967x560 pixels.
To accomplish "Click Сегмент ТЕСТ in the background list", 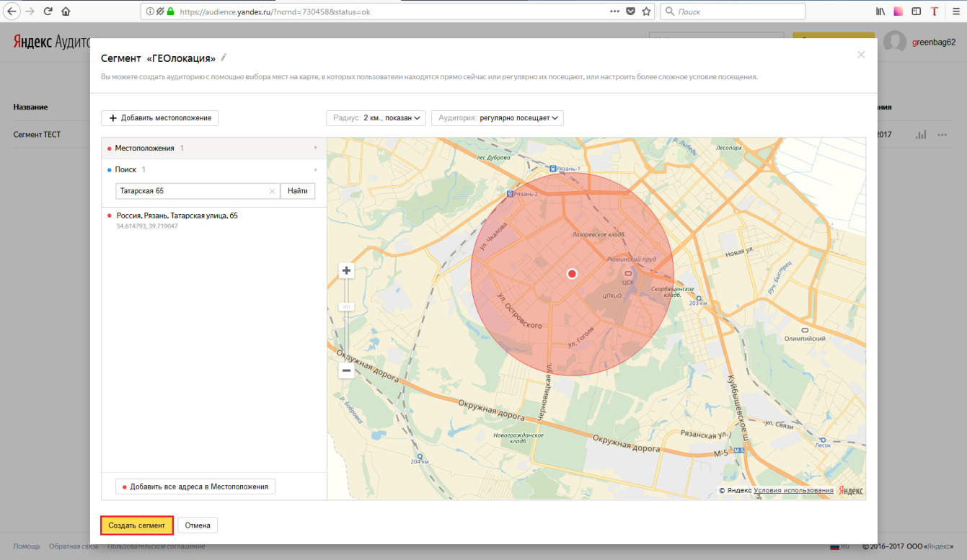I will pos(37,135).
